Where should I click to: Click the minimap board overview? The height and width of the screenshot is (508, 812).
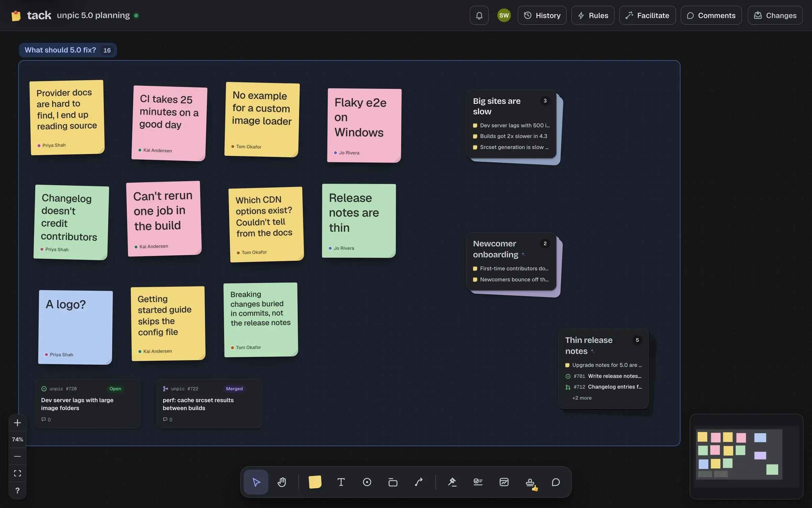coord(746,456)
